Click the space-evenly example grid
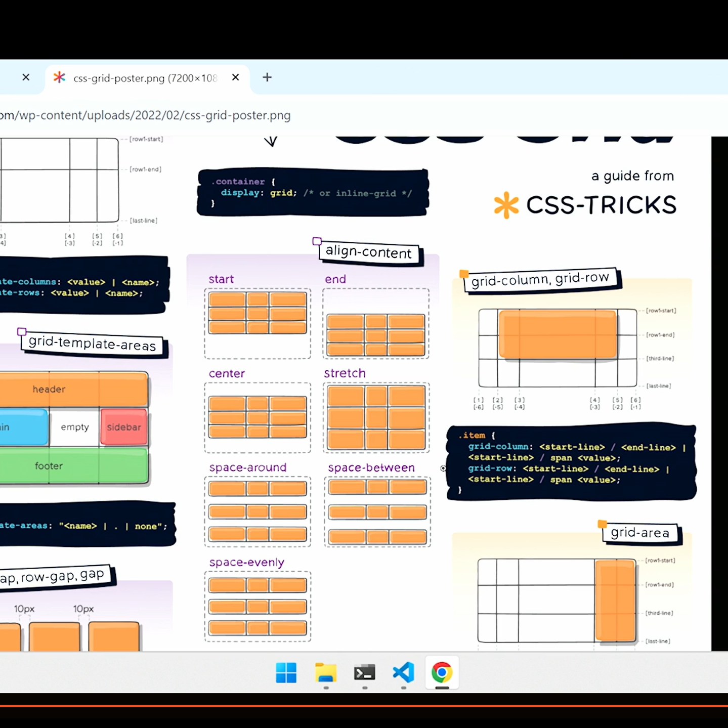 (x=258, y=607)
